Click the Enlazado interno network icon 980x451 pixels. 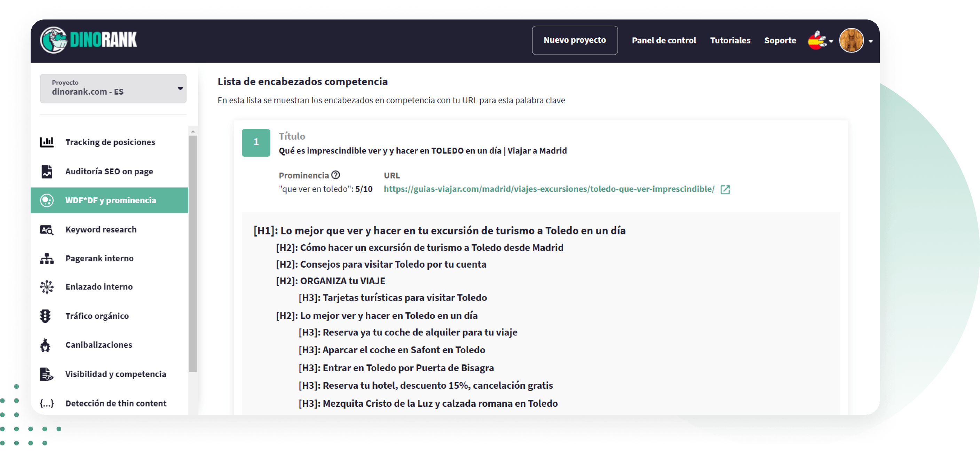click(x=47, y=287)
